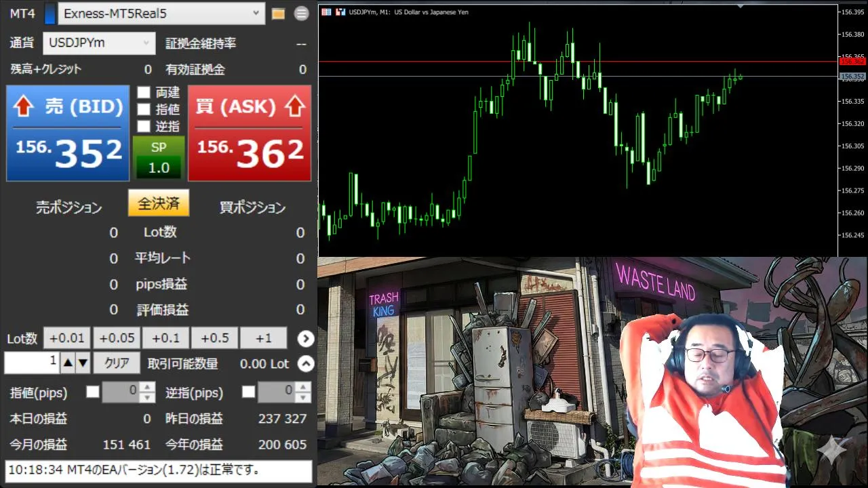Click the green SP 1.0 spread box
868x488 pixels.
159,157
